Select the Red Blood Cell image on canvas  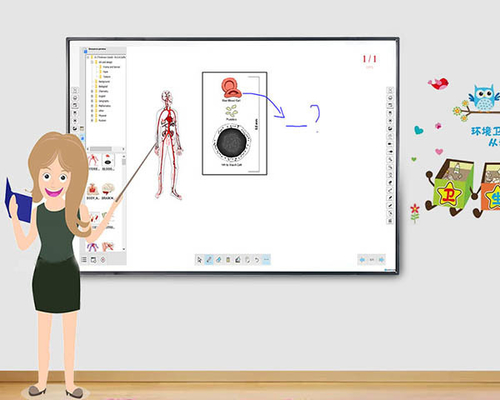pos(231,88)
